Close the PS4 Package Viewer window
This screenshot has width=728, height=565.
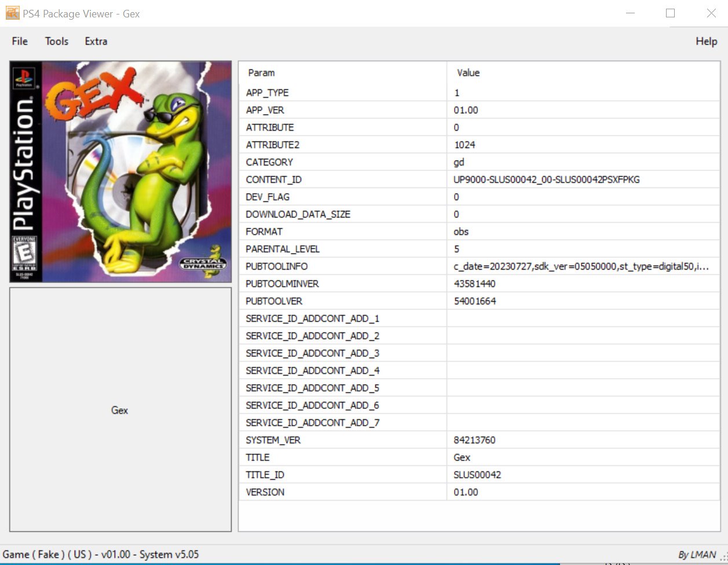[711, 13]
